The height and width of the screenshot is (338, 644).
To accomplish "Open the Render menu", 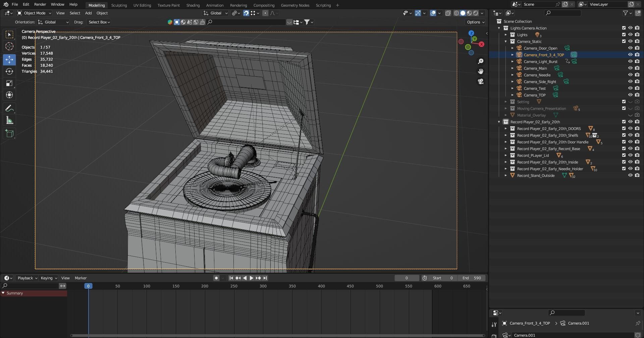I will (x=40, y=4).
